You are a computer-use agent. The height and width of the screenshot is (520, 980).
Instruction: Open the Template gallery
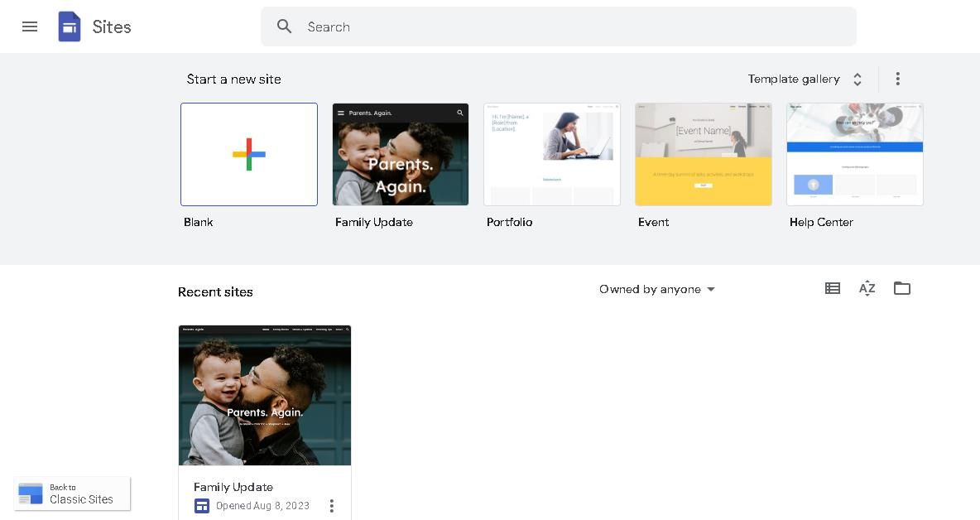[x=794, y=79]
